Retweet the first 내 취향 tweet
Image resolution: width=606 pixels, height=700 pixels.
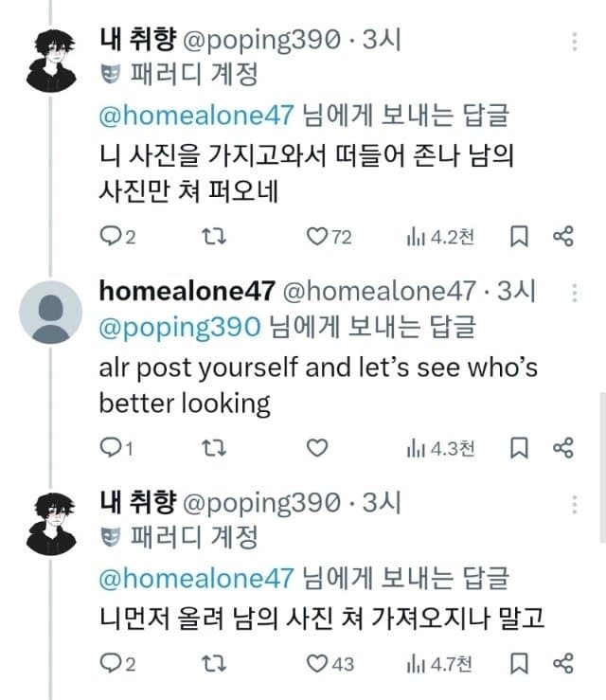coord(216,237)
